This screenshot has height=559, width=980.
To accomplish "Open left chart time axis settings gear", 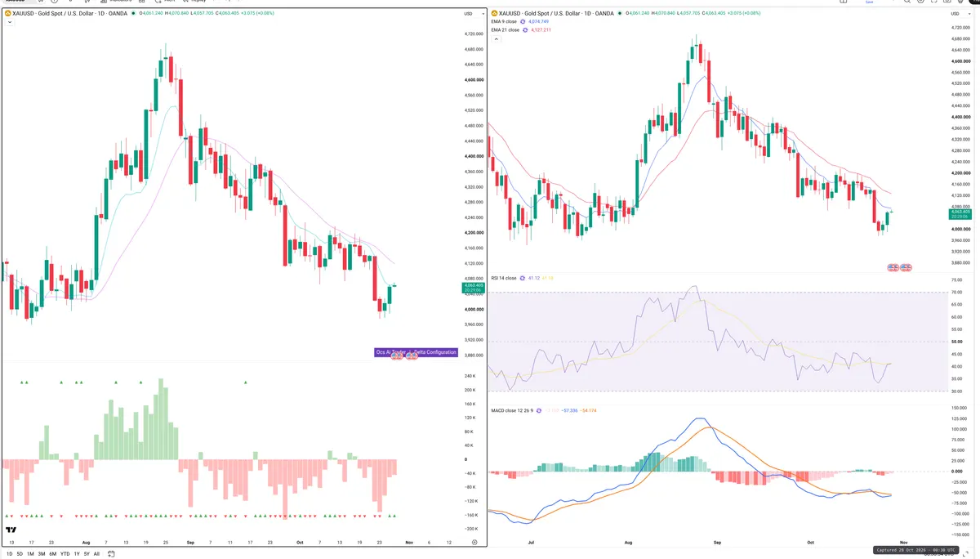I will click(x=474, y=542).
